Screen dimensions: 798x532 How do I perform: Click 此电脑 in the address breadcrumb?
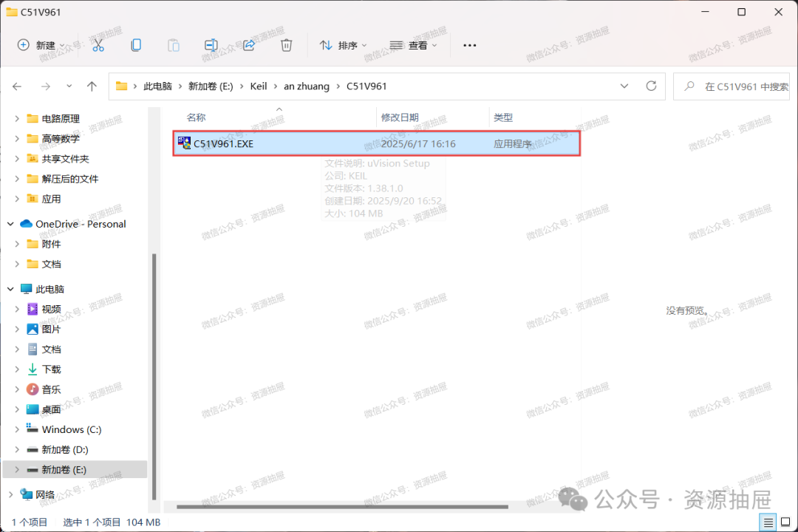point(158,86)
